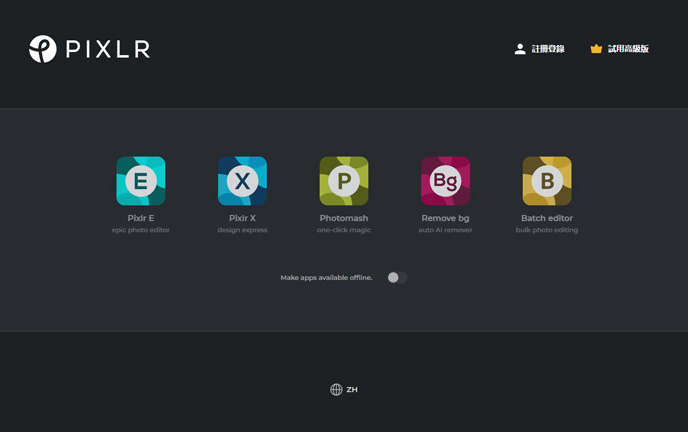Open the ZH language selector
688x432 pixels.
[344, 389]
